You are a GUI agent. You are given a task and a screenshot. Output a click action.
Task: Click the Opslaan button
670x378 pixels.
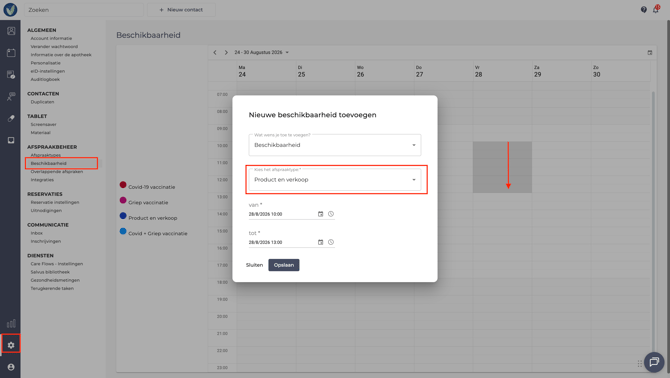pyautogui.click(x=284, y=265)
